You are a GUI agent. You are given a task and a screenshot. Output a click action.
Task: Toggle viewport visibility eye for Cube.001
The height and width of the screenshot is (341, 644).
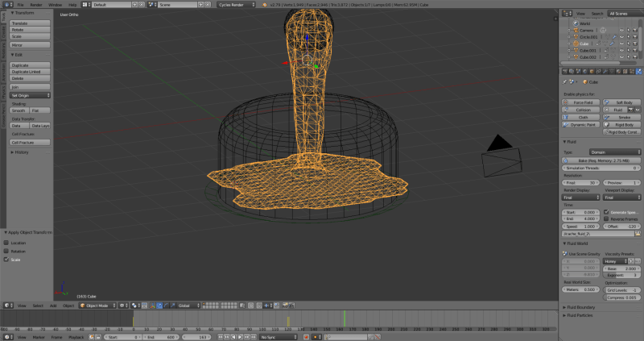click(x=621, y=50)
